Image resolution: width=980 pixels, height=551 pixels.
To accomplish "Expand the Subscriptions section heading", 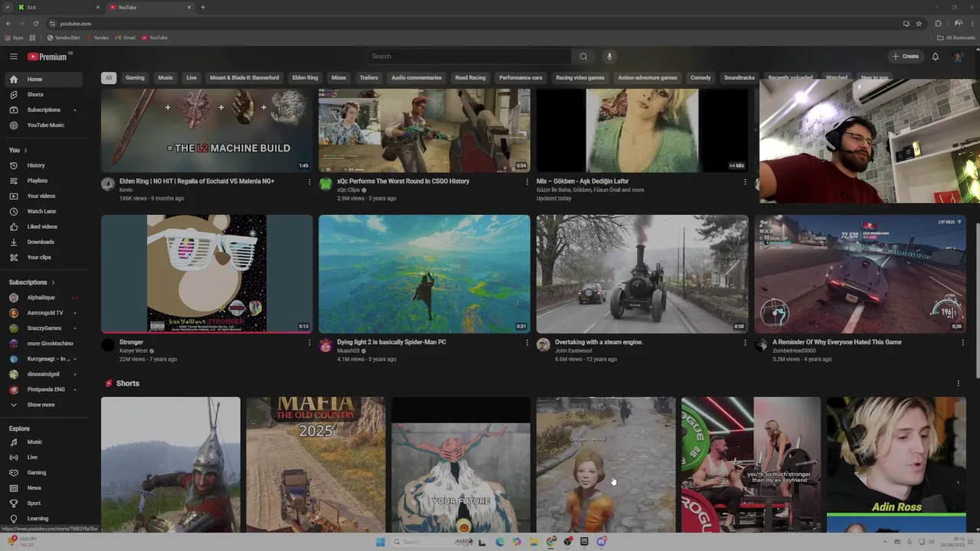I will point(31,282).
